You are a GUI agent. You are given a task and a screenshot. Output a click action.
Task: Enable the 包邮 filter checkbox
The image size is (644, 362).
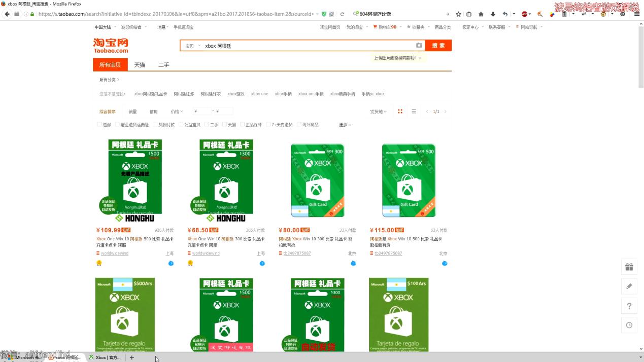[99, 124]
